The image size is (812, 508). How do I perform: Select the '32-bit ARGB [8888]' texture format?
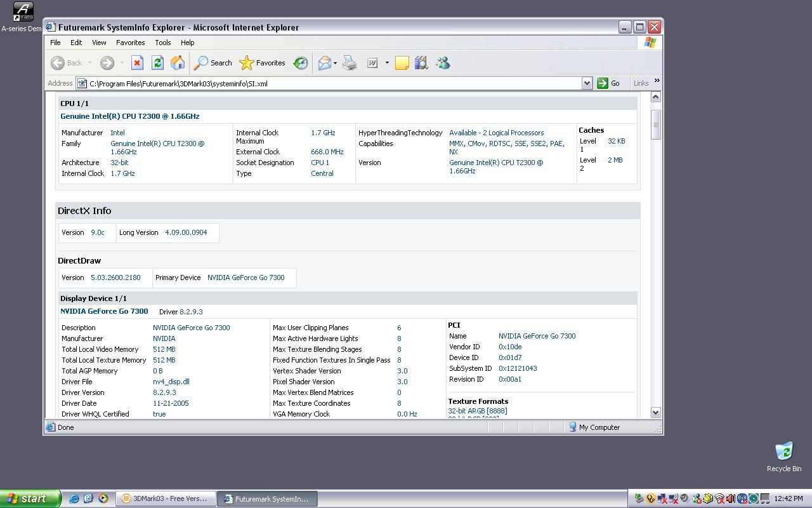pos(478,411)
